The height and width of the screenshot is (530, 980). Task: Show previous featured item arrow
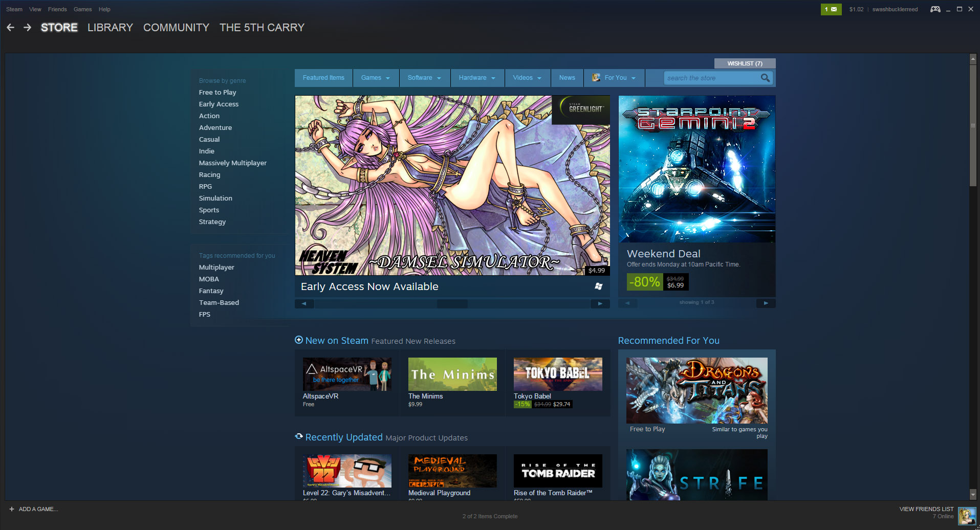tap(304, 303)
